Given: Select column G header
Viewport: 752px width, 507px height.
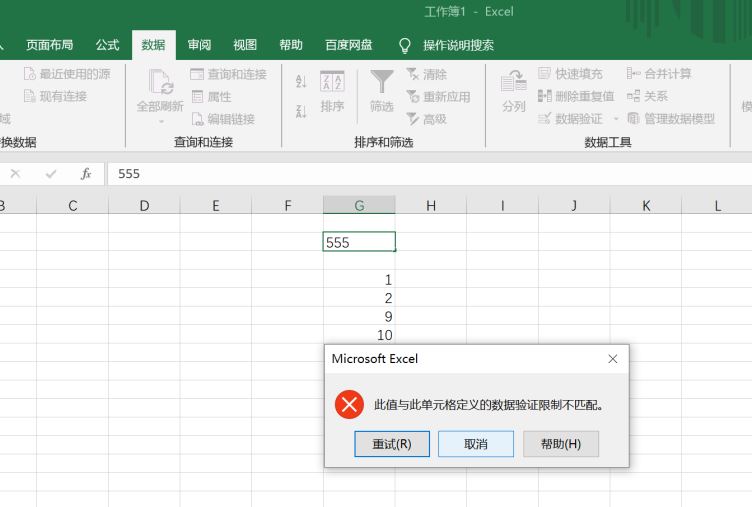Looking at the screenshot, I should (359, 205).
